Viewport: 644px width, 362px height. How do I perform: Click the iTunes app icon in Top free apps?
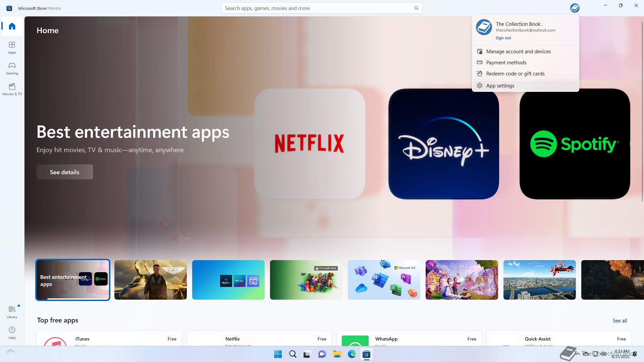tap(55, 341)
